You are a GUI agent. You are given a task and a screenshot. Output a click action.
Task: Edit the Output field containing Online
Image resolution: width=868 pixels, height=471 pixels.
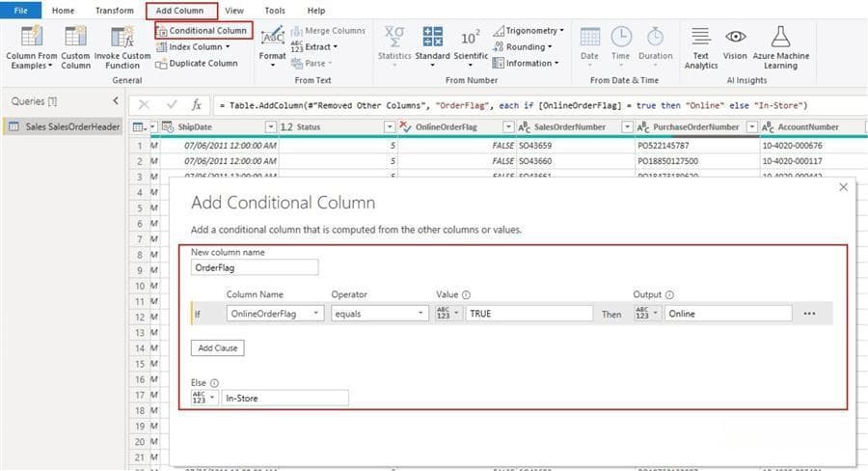(x=728, y=314)
